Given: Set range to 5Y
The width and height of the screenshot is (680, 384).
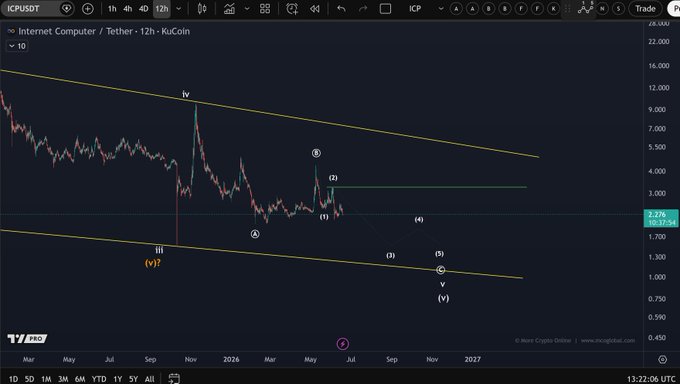Looking at the screenshot, I should point(133,379).
